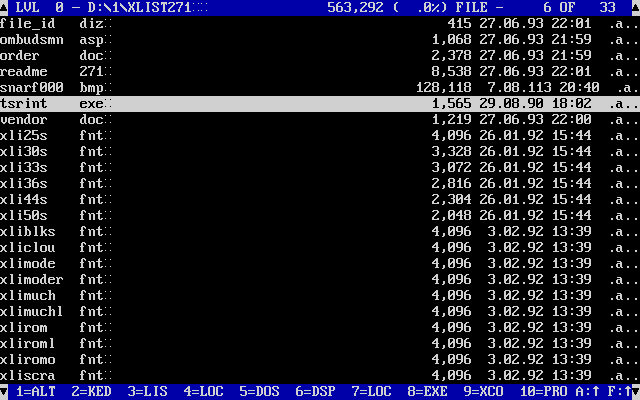Click 6=DSP in the function bar
Image resolution: width=640 pixels, height=400 pixels.
point(316,392)
